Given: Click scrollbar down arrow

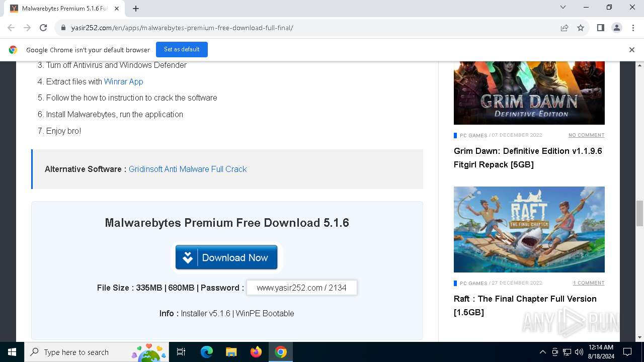Looking at the screenshot, I should pos(640,337).
